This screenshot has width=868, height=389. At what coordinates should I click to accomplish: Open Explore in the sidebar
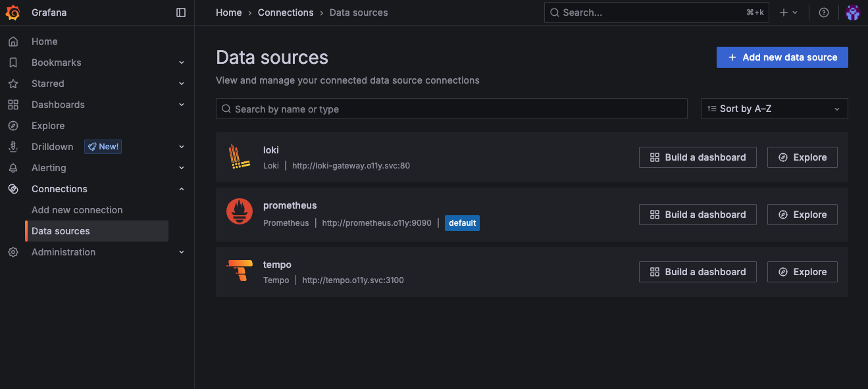tap(48, 126)
